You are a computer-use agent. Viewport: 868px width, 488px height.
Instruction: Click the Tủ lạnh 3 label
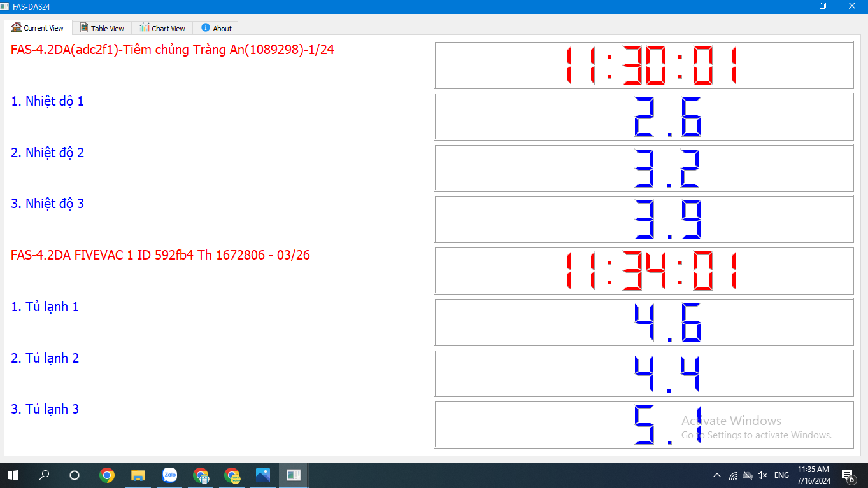click(x=45, y=409)
